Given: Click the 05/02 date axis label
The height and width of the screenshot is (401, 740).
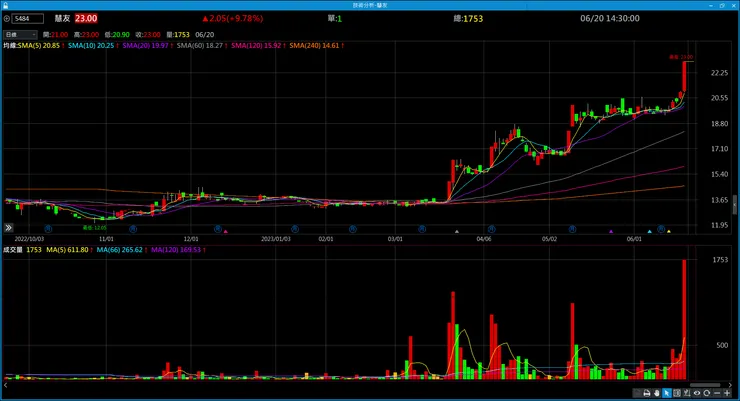Looking at the screenshot, I should 549,239.
